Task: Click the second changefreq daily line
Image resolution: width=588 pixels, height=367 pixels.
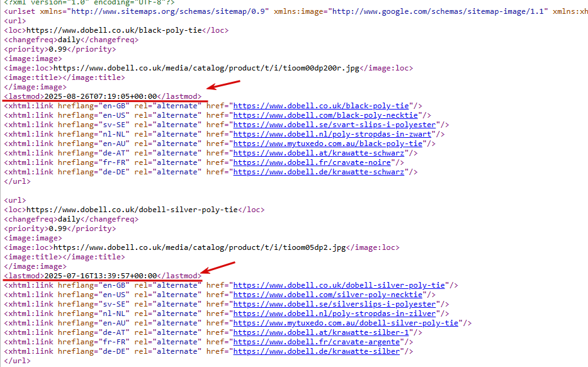Action: click(x=71, y=219)
